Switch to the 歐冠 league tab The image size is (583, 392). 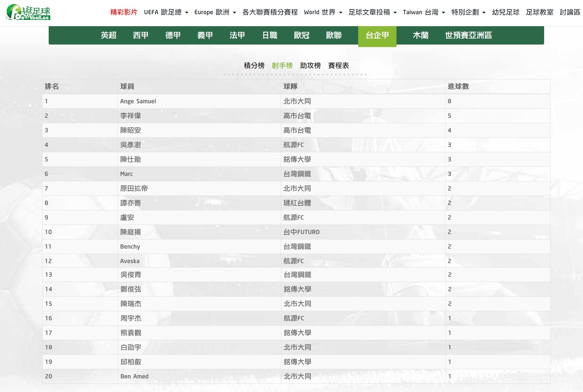coord(302,35)
